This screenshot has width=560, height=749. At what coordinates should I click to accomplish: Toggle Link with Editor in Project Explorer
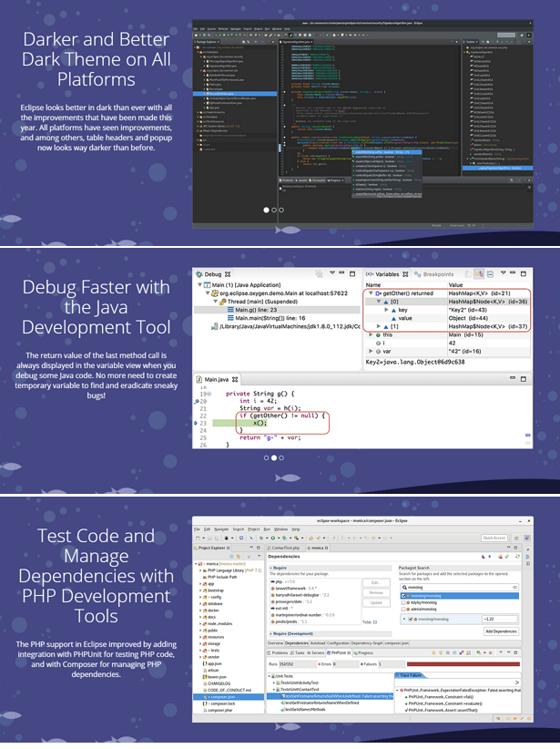[x=239, y=556]
